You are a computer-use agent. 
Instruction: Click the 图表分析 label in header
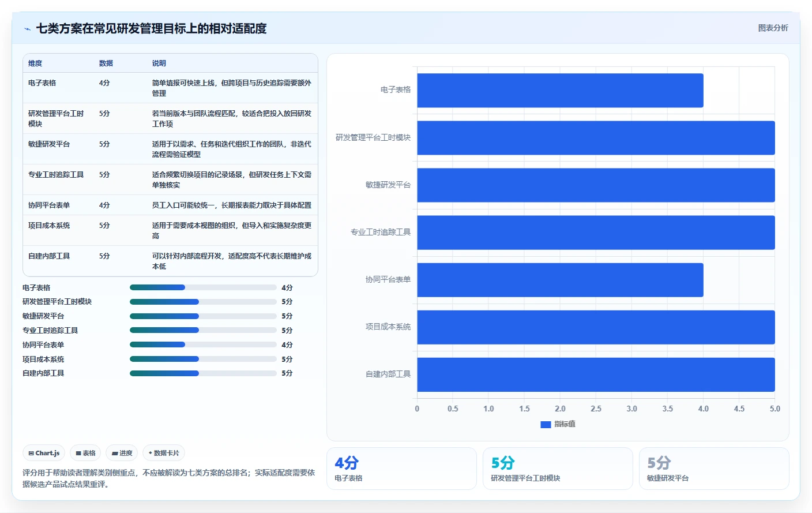773,28
